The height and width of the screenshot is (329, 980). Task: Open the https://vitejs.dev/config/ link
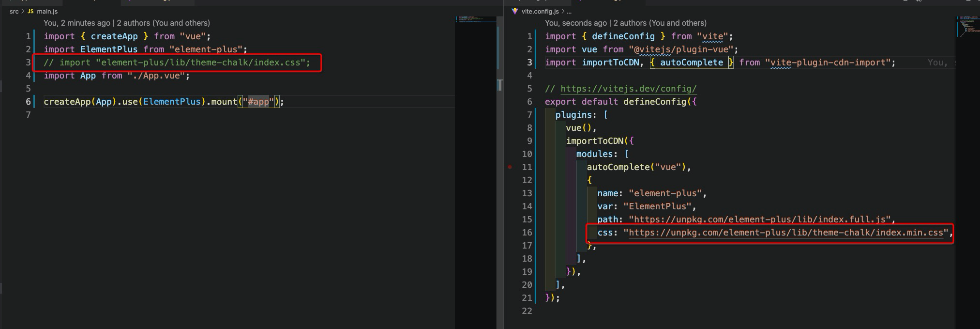[629, 89]
